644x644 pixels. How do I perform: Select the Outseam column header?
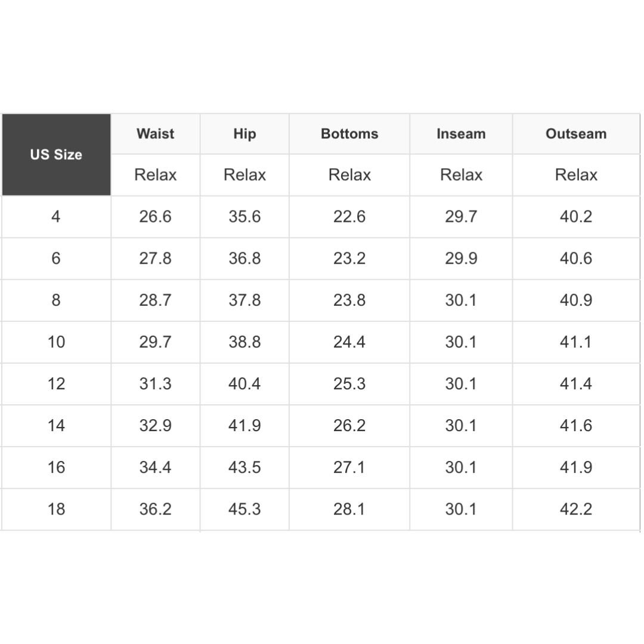click(576, 134)
